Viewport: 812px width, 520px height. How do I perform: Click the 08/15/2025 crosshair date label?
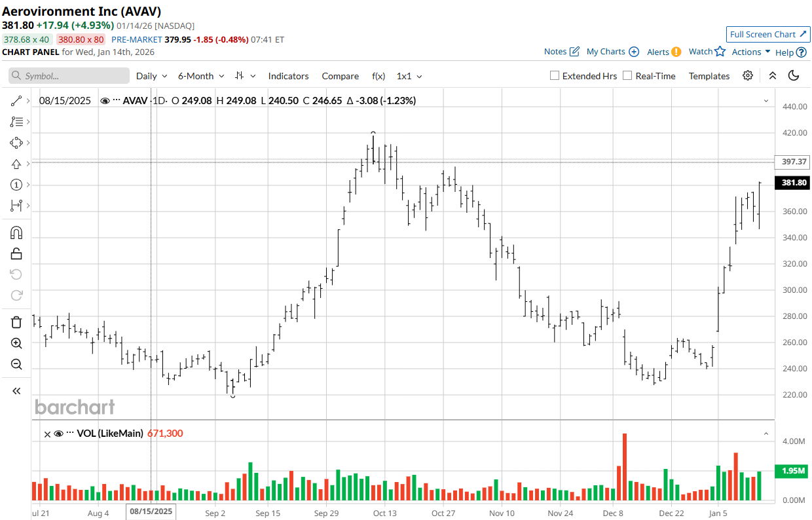151,511
